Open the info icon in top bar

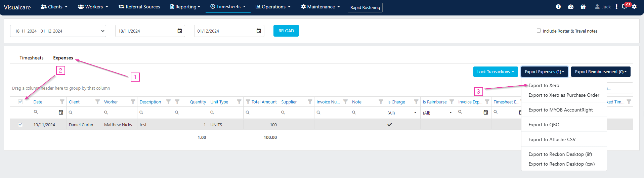558,7
